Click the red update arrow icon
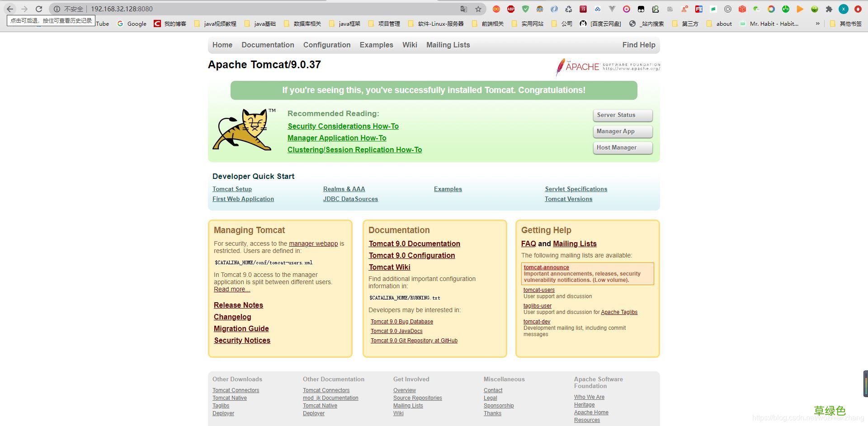 click(858, 9)
